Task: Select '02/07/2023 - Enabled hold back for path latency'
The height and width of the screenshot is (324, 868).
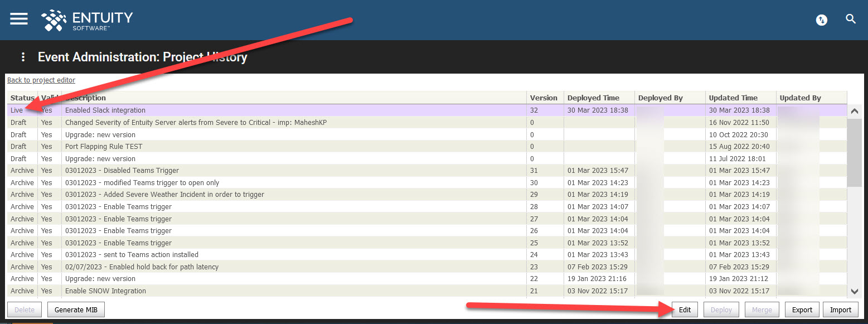Action: pyautogui.click(x=427, y=267)
